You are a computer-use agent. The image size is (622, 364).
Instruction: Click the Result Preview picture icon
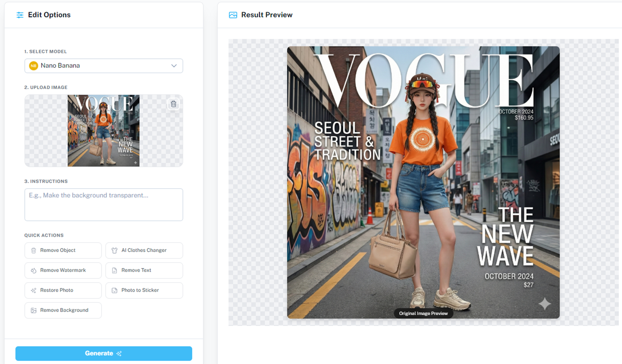(x=233, y=15)
